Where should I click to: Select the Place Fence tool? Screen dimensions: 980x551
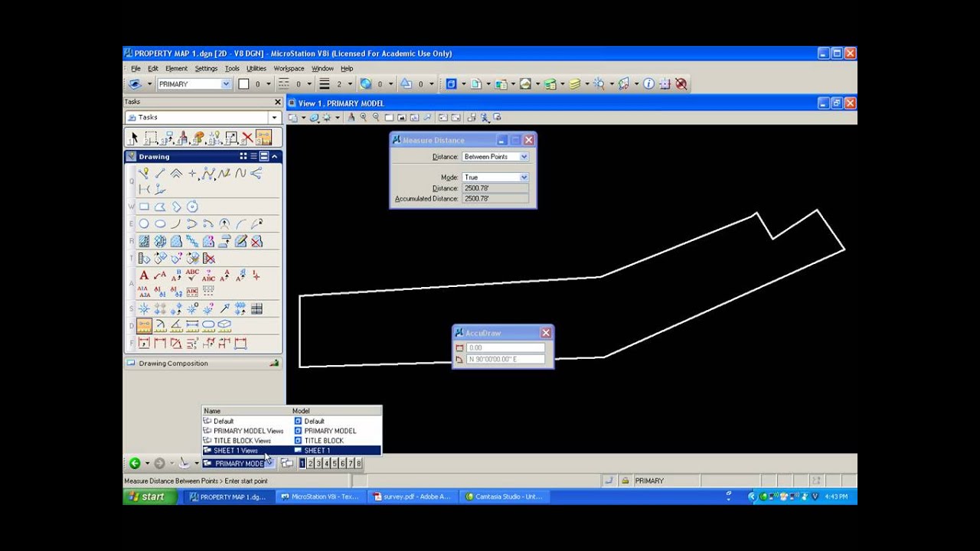point(151,138)
